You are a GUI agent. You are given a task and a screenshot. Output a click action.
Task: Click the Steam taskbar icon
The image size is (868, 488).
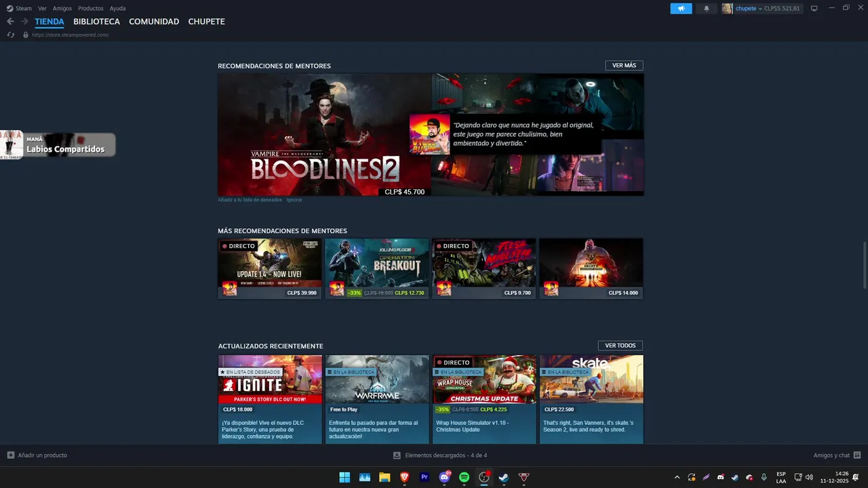(504, 477)
